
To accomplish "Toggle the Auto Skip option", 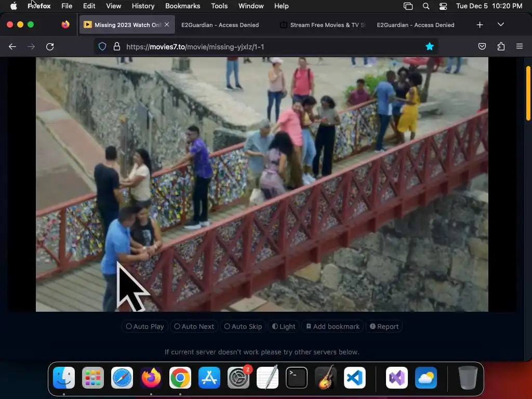I will 243,326.
